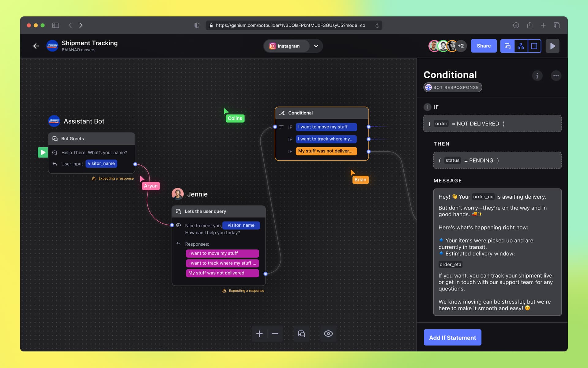Click the browser address bar
This screenshot has height=368, width=588.
pos(294,25)
